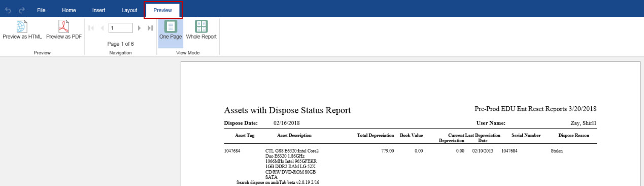Screen dimensions: 644x186
Task: Click the page number input field
Action: 120,28
